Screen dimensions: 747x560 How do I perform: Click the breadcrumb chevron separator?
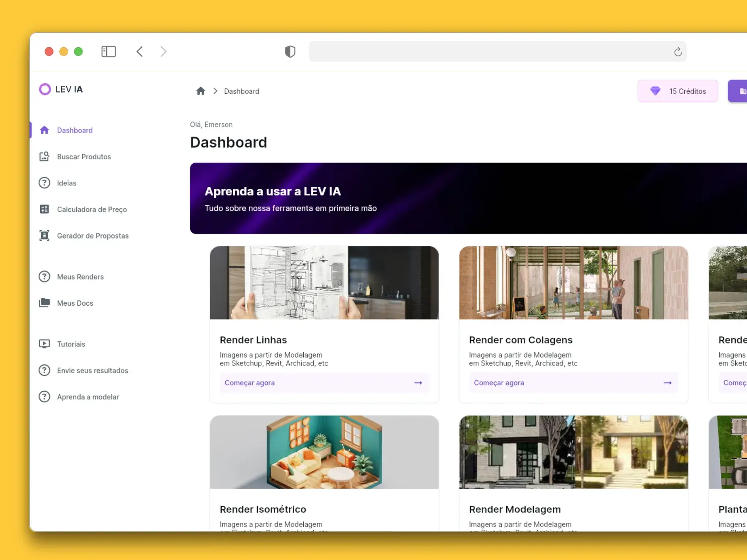(215, 91)
